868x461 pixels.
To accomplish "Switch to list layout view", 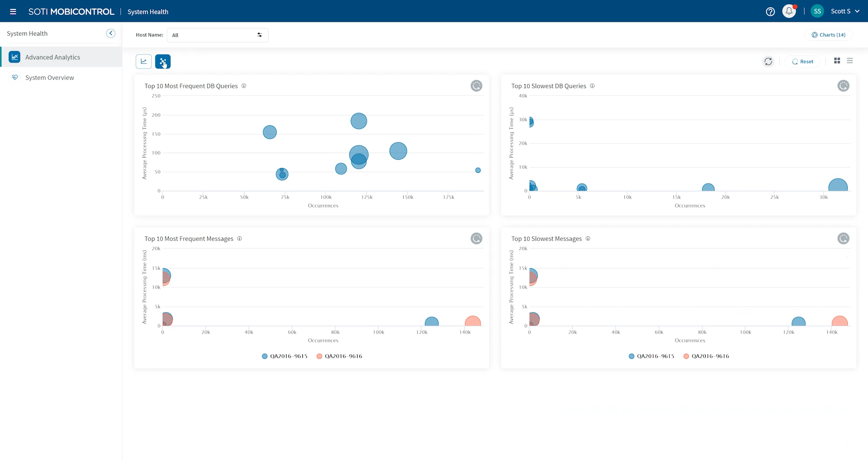I will coord(850,61).
